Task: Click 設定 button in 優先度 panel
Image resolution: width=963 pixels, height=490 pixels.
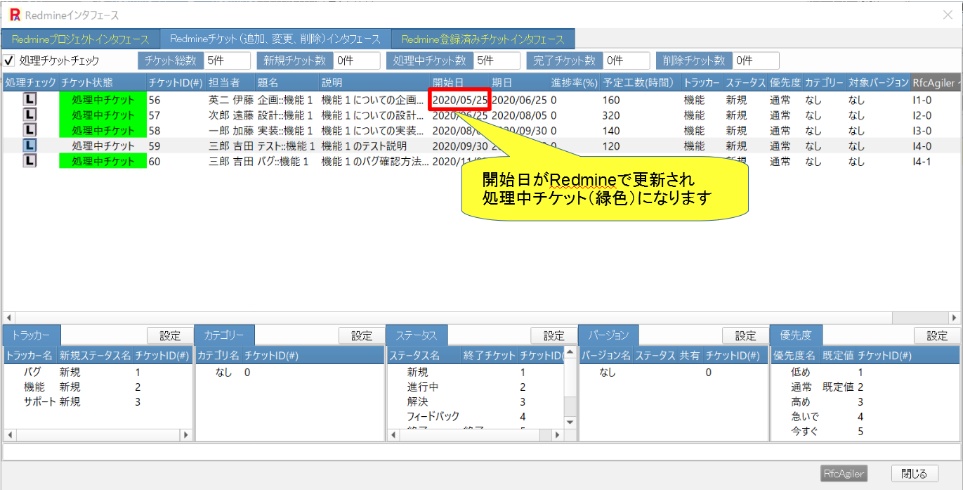Action: coord(937,335)
